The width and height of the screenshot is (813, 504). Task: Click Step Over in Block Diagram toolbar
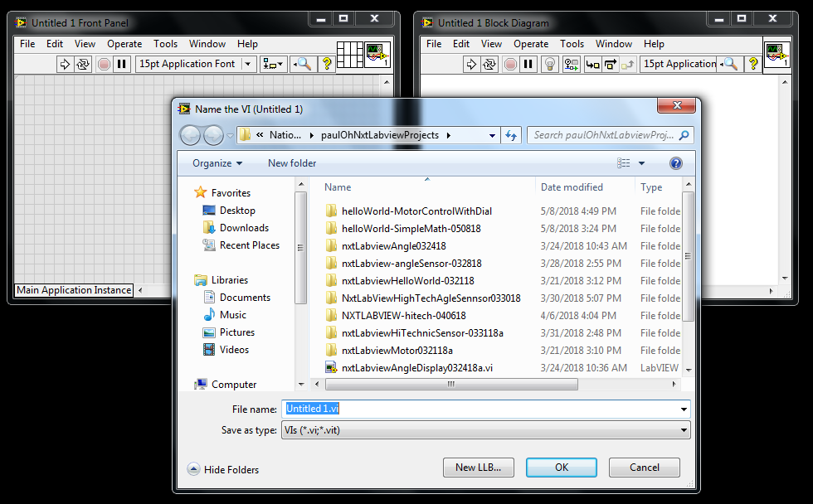[611, 64]
